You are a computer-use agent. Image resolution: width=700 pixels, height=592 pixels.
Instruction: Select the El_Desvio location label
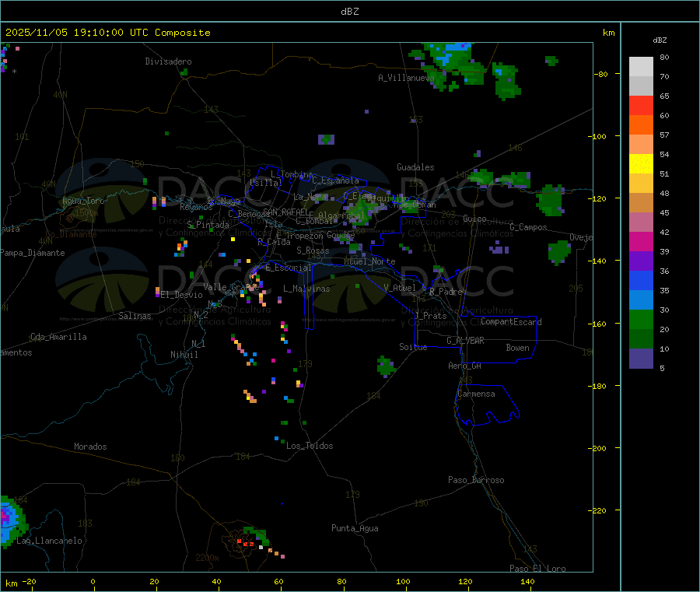pos(181,295)
